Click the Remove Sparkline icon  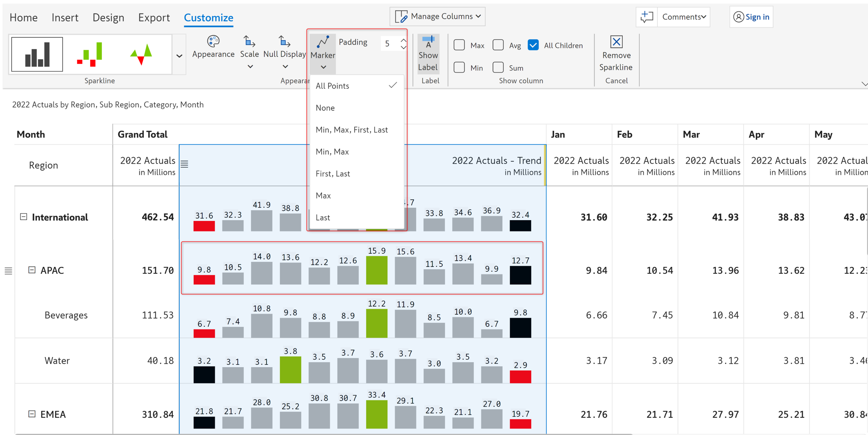[x=616, y=42]
